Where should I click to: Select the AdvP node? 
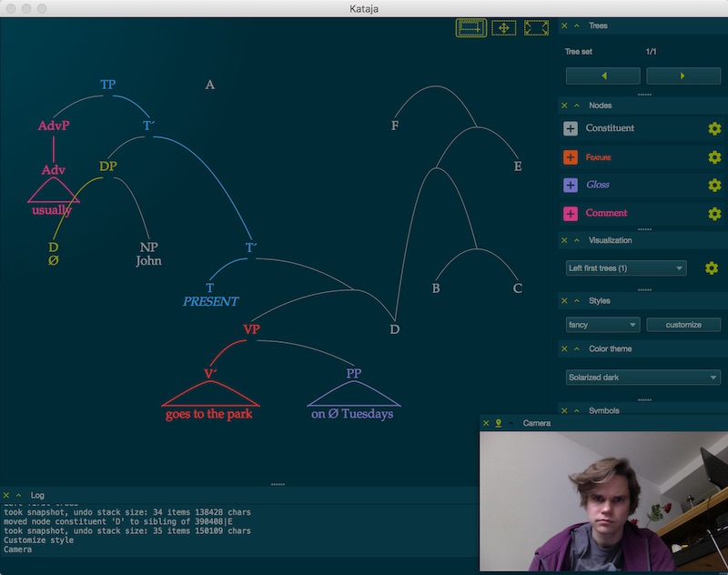[54, 126]
